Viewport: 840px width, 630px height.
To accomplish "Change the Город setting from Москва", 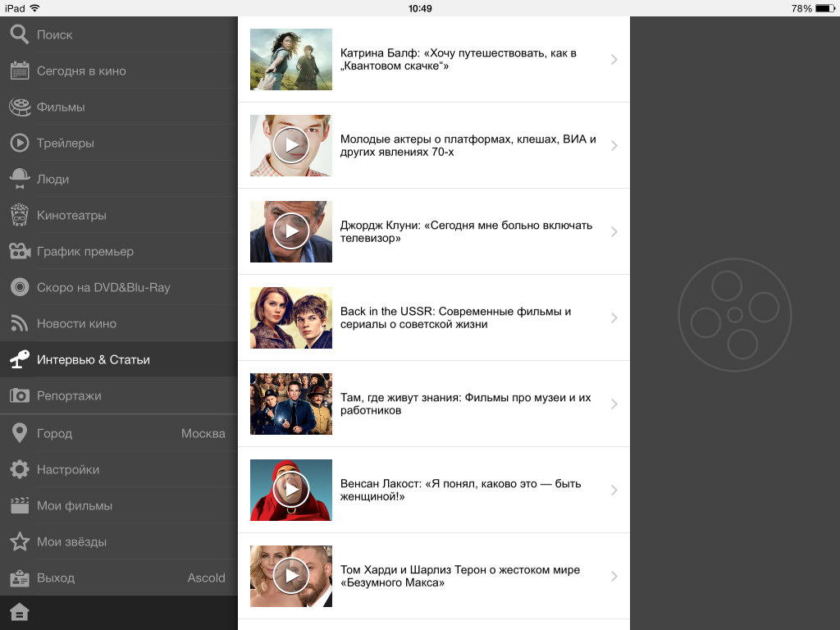I will (119, 433).
